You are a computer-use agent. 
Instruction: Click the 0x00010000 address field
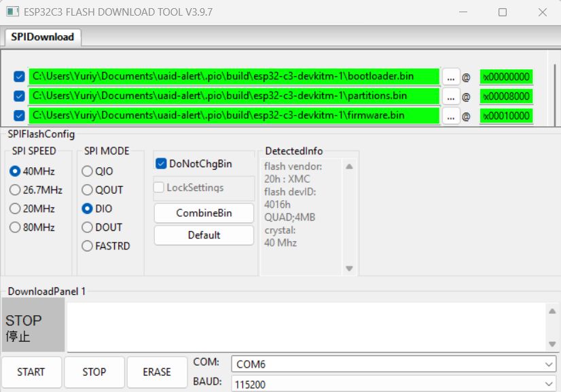point(506,115)
